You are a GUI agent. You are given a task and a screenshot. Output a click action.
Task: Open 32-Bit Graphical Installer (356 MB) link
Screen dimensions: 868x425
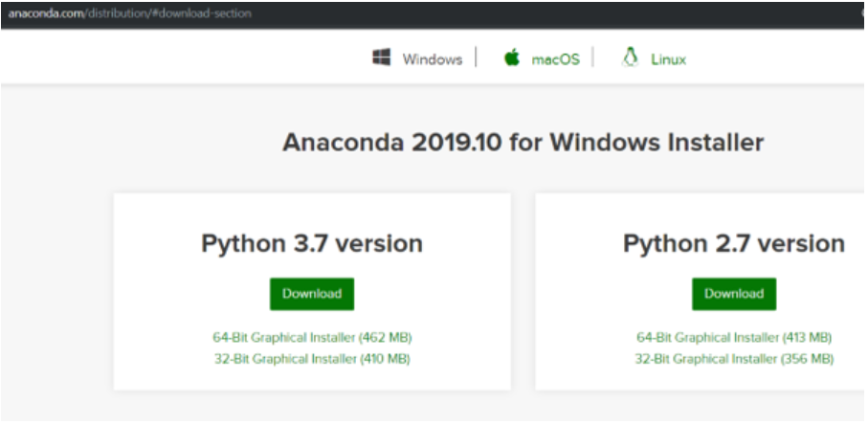coord(734,359)
